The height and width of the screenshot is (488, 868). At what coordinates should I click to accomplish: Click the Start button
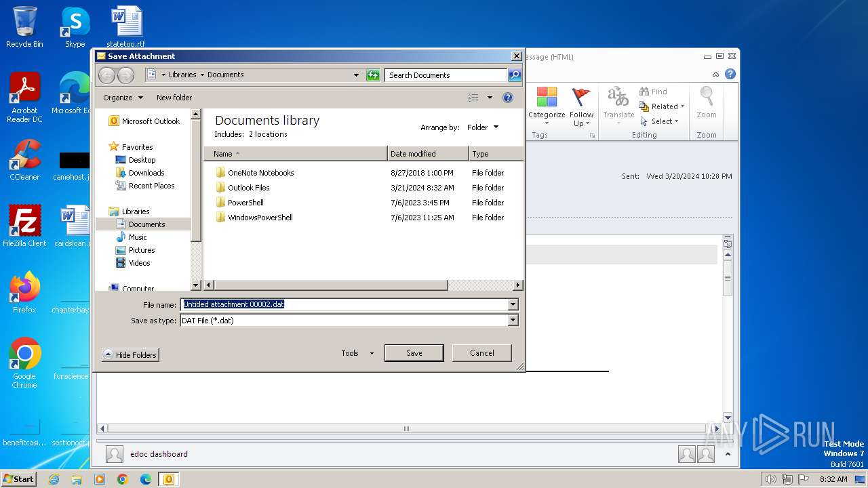[19, 479]
